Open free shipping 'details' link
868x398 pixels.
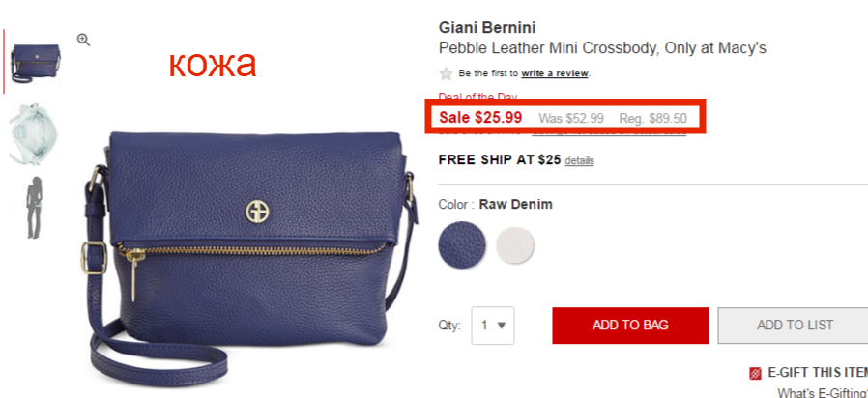579,160
